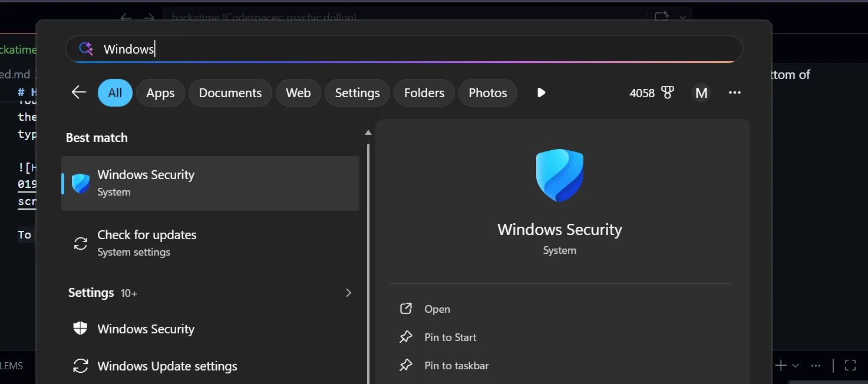Image resolution: width=868 pixels, height=384 pixels.
Task: Click the Windows Security shield icon in best match
Action: pyautogui.click(x=81, y=183)
